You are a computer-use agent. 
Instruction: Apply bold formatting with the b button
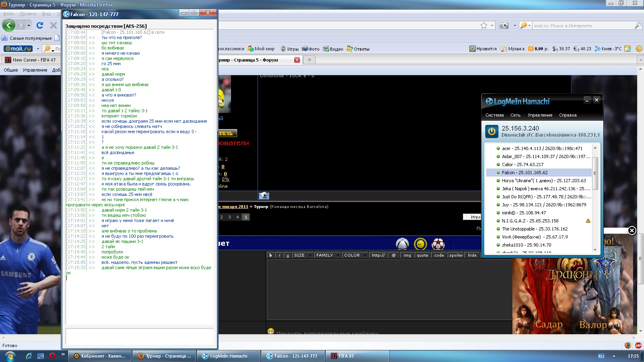(270, 255)
